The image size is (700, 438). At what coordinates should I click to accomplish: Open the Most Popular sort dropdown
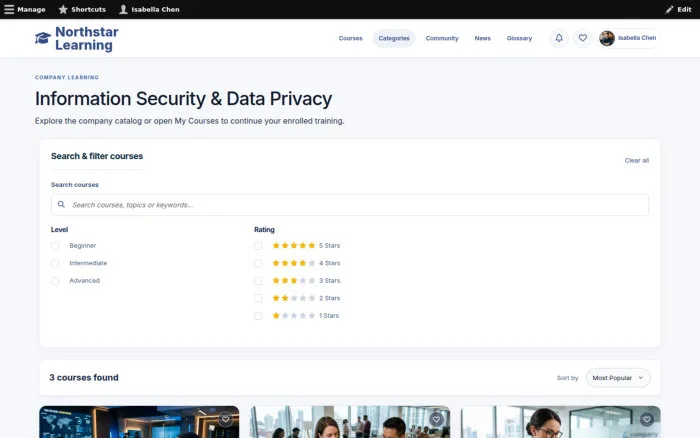tap(618, 378)
